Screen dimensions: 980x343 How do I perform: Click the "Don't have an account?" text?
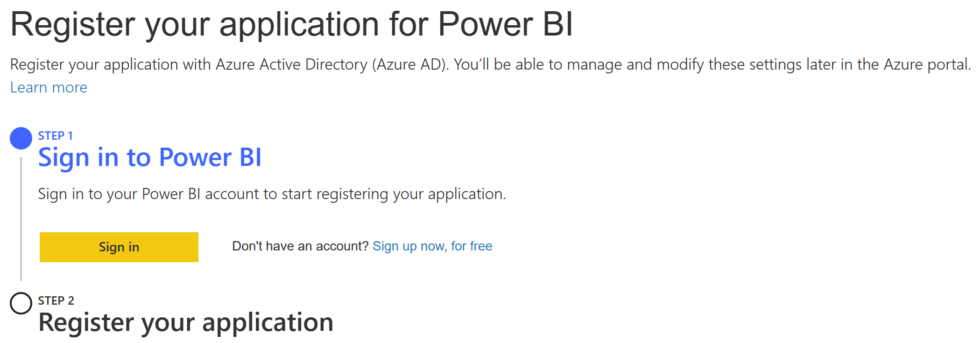pos(300,246)
